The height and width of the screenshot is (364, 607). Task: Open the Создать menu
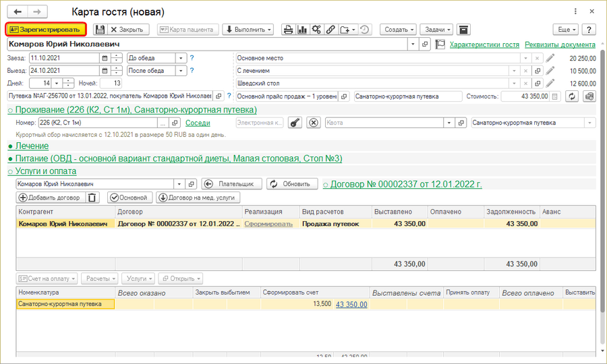click(397, 30)
